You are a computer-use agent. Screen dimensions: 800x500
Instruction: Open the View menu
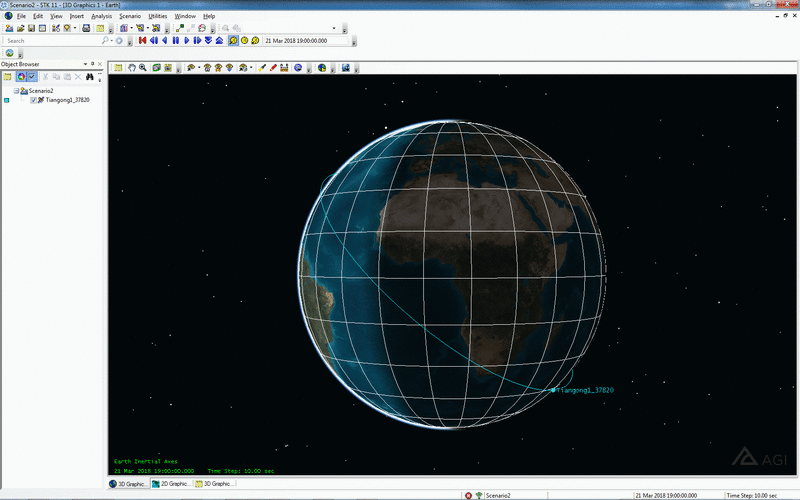click(x=56, y=16)
